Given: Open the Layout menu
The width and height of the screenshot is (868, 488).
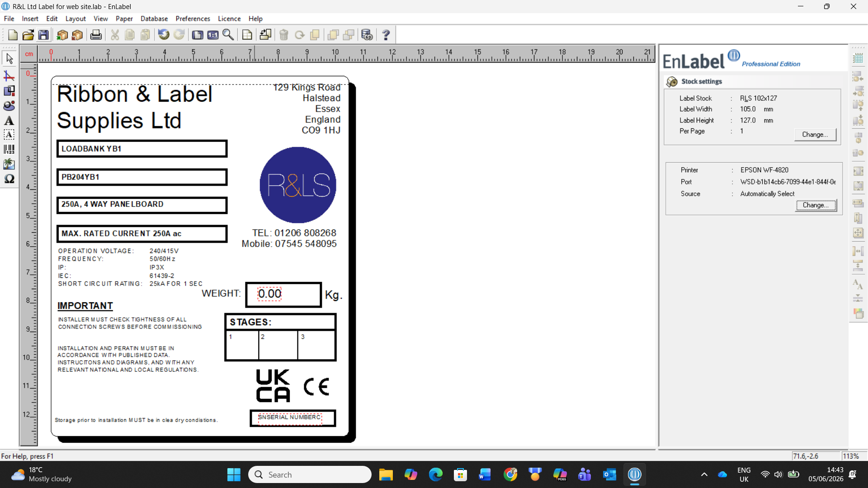Looking at the screenshot, I should pos(75,19).
